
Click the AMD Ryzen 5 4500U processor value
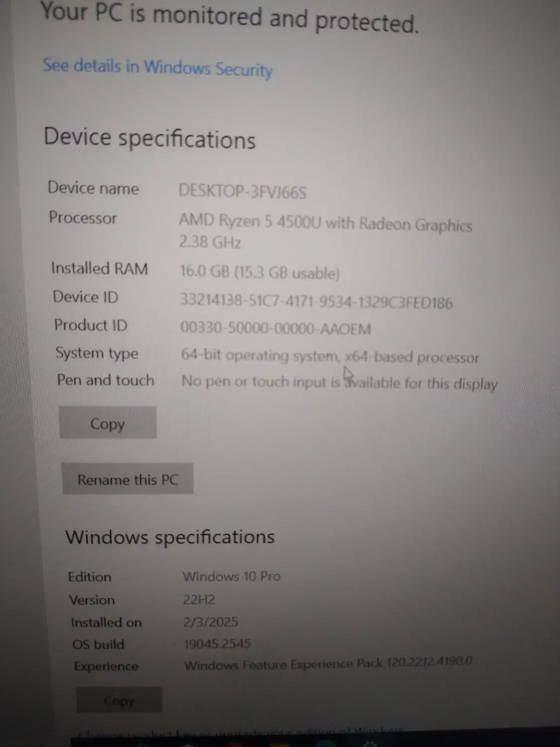click(326, 232)
